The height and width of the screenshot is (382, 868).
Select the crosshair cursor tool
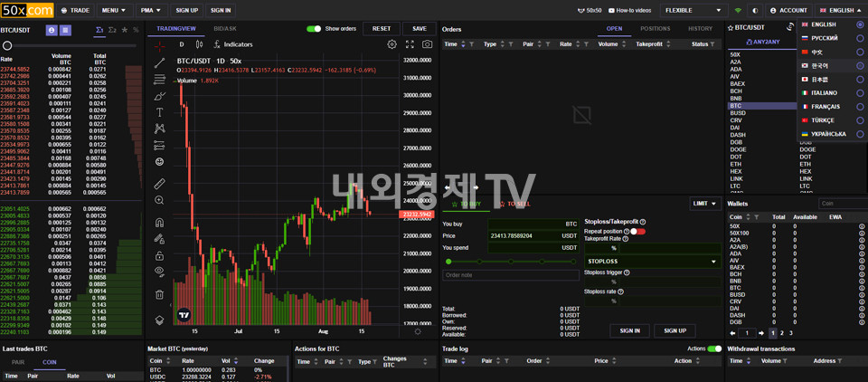point(159,45)
